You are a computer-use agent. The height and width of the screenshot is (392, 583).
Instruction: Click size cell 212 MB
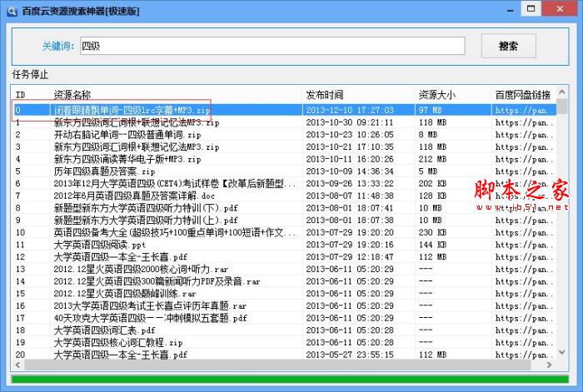click(x=433, y=159)
